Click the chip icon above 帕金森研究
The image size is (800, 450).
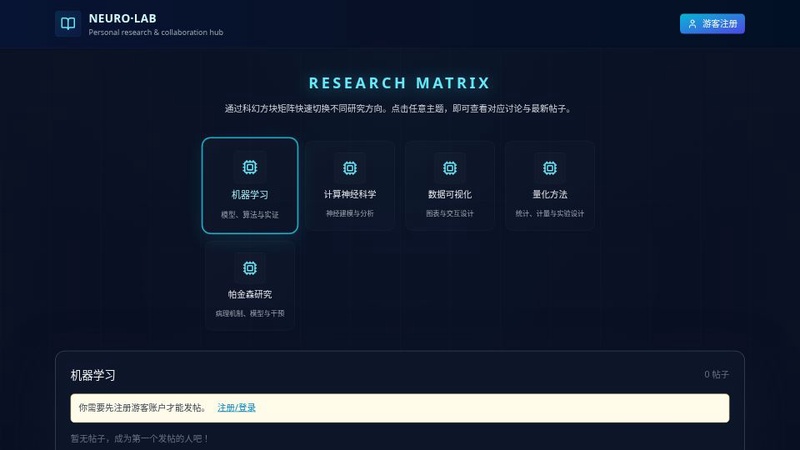[x=249, y=268]
